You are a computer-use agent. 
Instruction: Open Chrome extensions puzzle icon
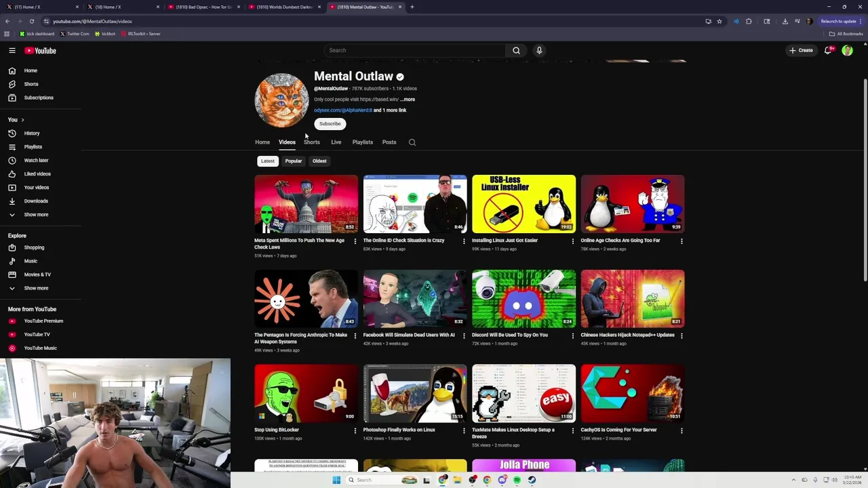[x=749, y=21]
